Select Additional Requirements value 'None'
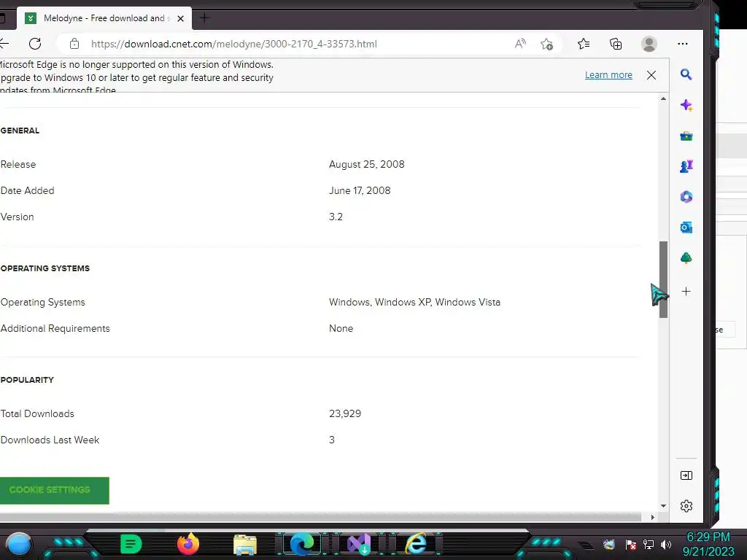The height and width of the screenshot is (560, 747). coord(341,329)
